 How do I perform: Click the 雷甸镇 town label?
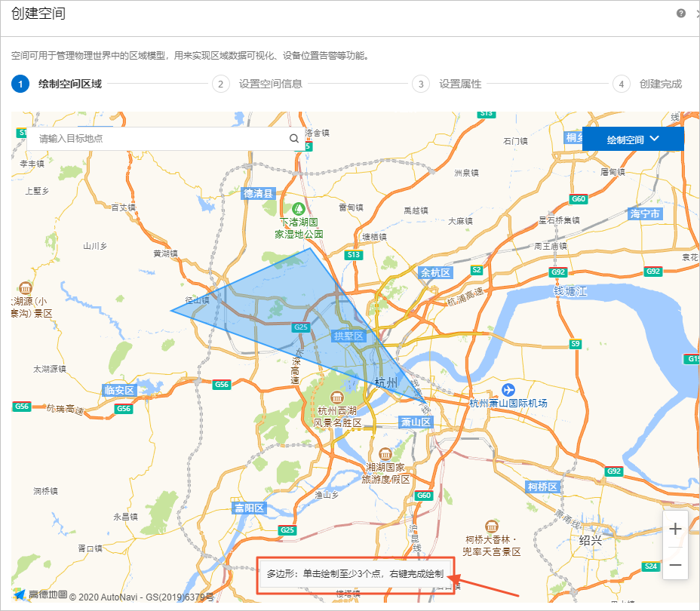tap(351, 207)
